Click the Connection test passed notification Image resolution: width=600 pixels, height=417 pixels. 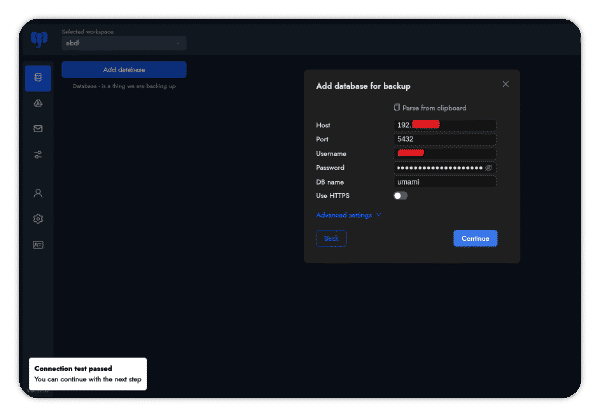[88, 374]
